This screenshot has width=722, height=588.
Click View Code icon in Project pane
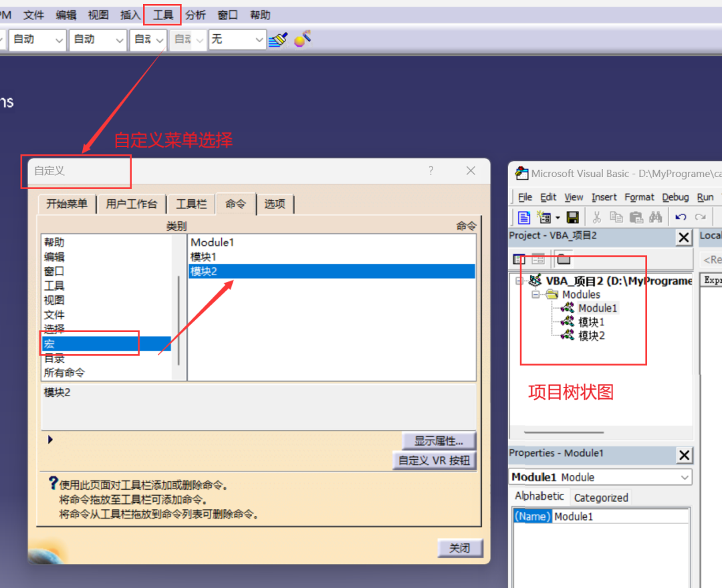pos(519,259)
